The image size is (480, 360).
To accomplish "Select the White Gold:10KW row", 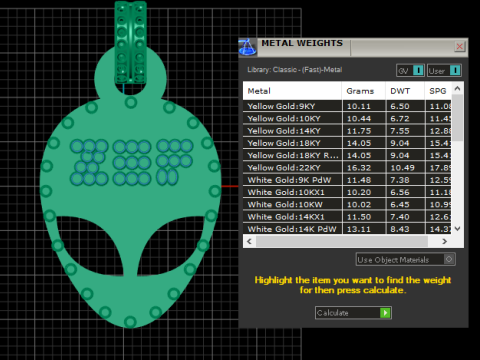I will [347, 204].
